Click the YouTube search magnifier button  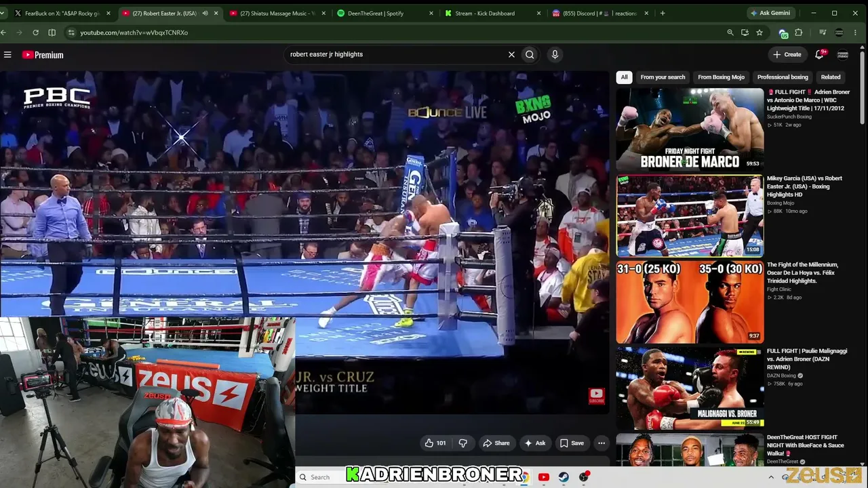530,54
